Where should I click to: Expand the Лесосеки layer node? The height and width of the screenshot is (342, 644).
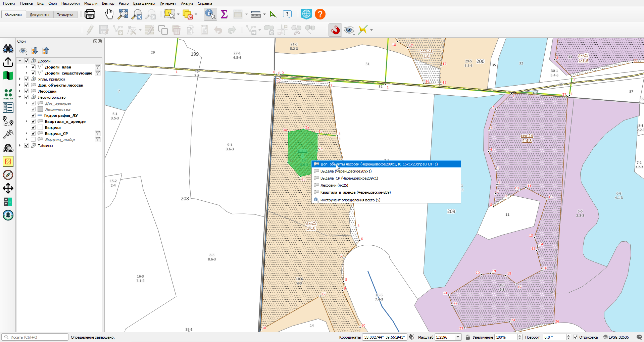pyautogui.click(x=20, y=91)
